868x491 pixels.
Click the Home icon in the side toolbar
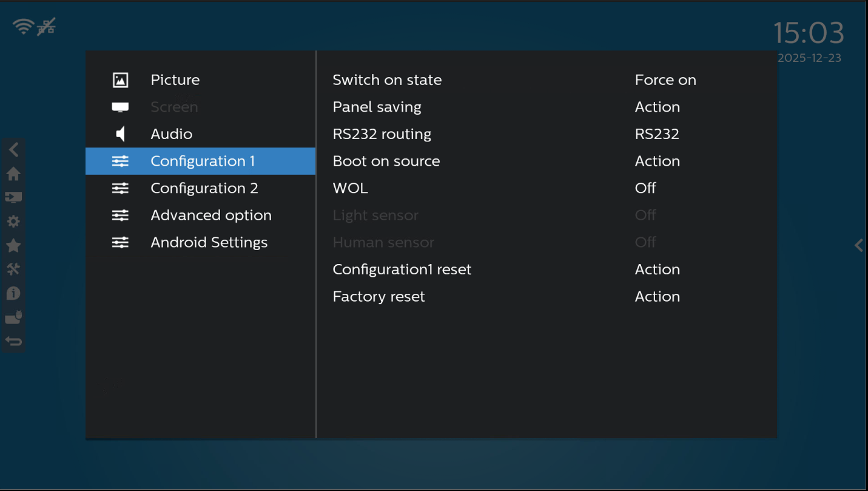13,174
